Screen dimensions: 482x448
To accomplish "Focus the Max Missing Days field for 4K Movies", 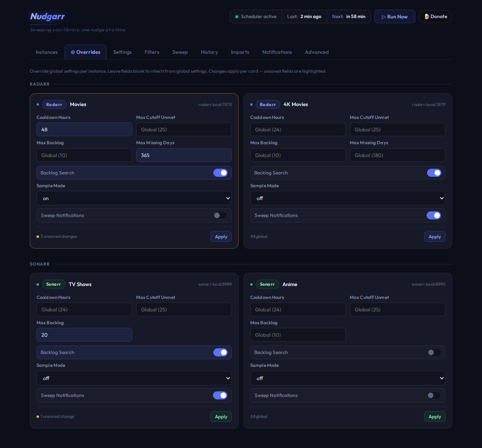I will click(x=397, y=155).
